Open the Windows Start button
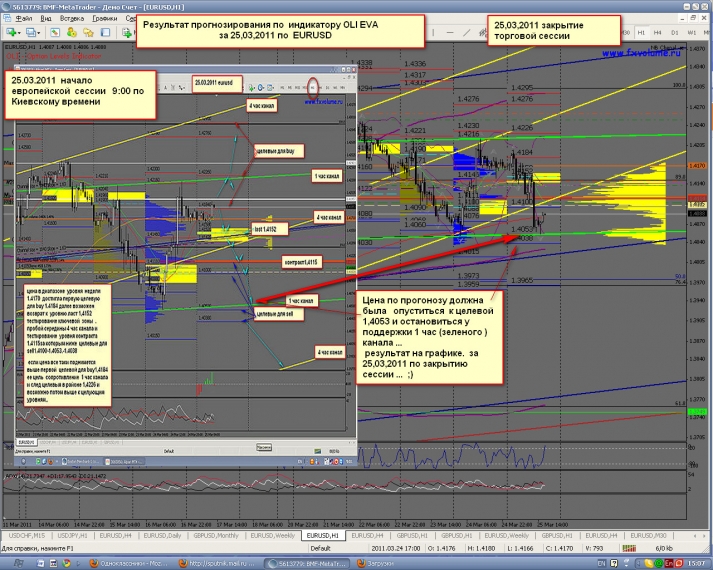This screenshot has width=713, height=570. [18, 564]
